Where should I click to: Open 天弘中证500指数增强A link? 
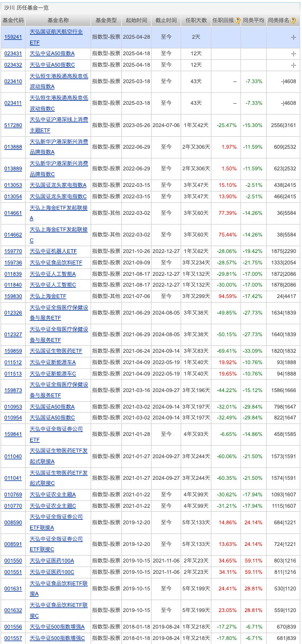coord(58,627)
